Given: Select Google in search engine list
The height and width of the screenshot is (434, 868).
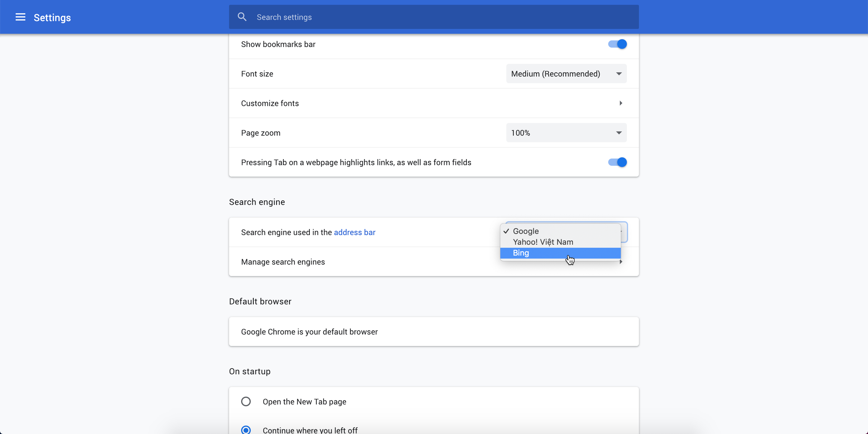Looking at the screenshot, I should pos(560,231).
